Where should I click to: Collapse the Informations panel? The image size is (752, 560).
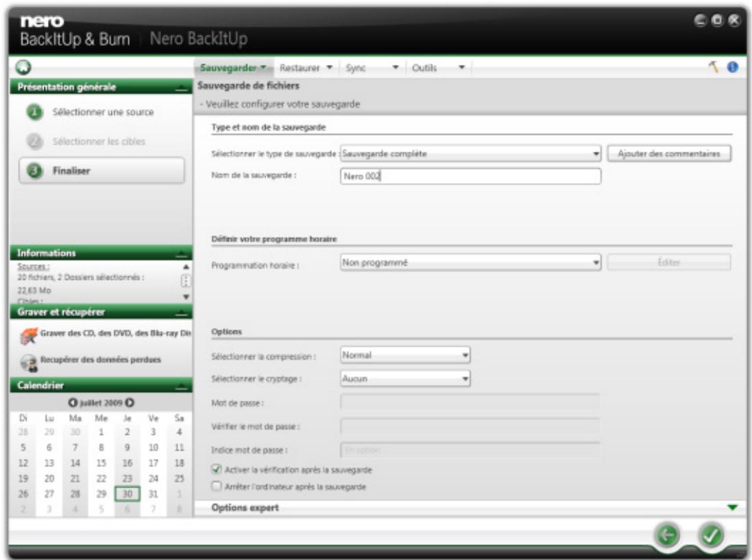(x=181, y=253)
